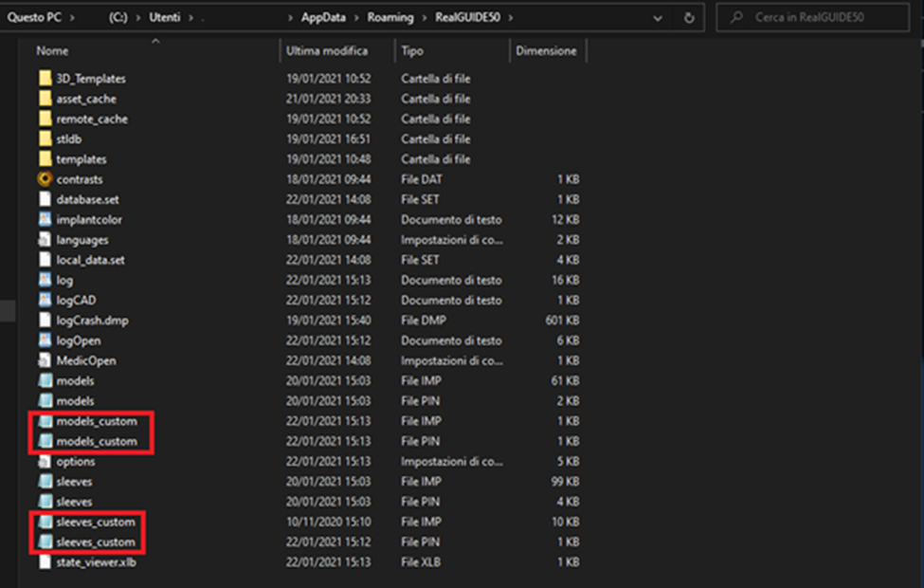Sort by the Ultima modifica column header
The width and height of the screenshot is (924, 588).
click(327, 50)
